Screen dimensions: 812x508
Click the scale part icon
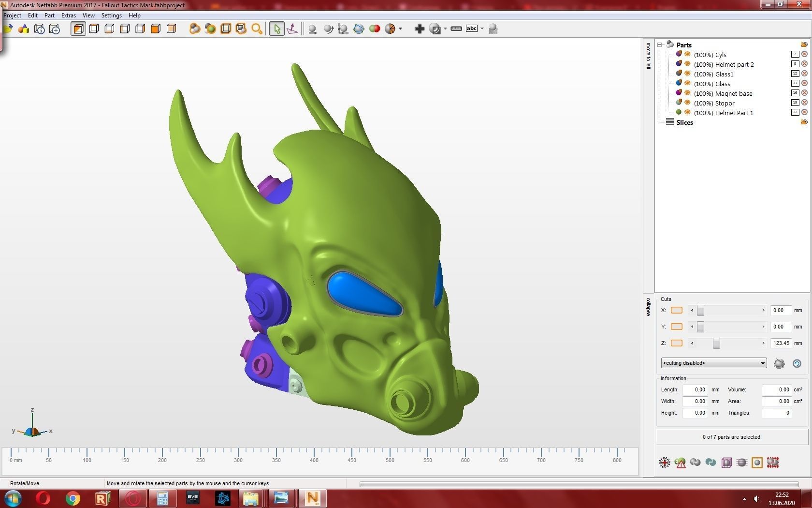click(x=343, y=29)
